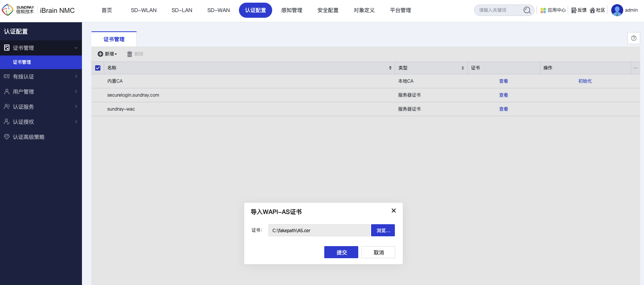The image size is (644, 285).
Task: Open the SD-LAN menu
Action: click(x=182, y=10)
